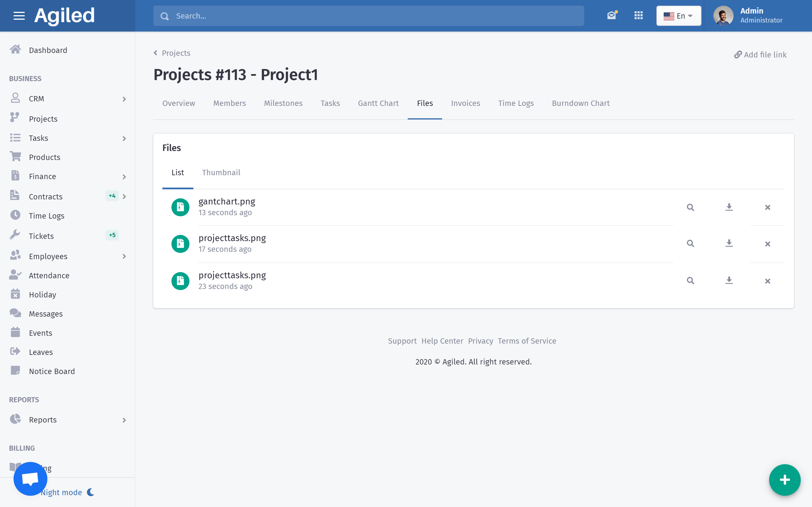Switch to Thumbnail view tab
The height and width of the screenshot is (507, 812).
point(221,172)
